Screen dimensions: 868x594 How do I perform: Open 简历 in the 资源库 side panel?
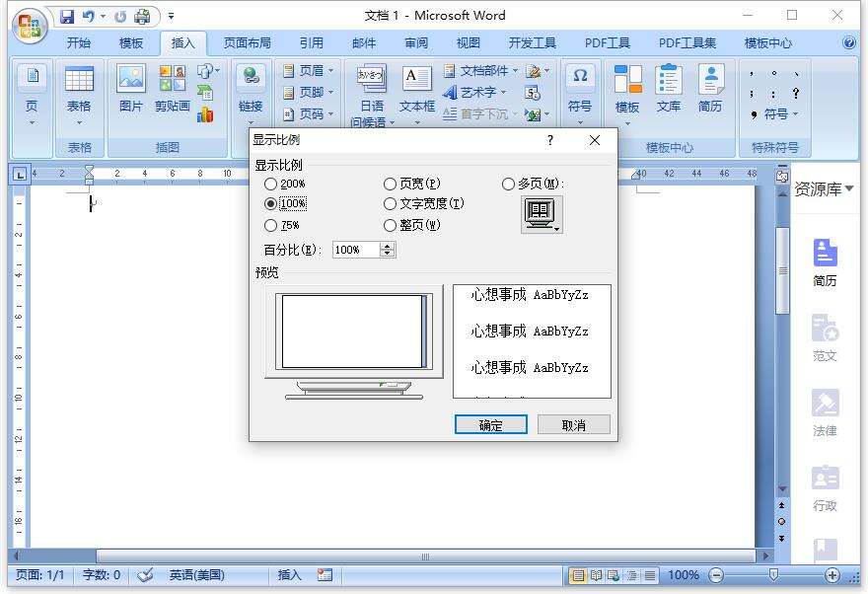click(x=825, y=262)
